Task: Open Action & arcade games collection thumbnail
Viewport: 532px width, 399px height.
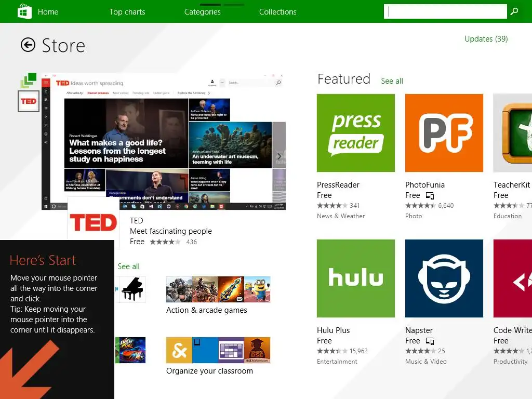Action: pos(218,289)
